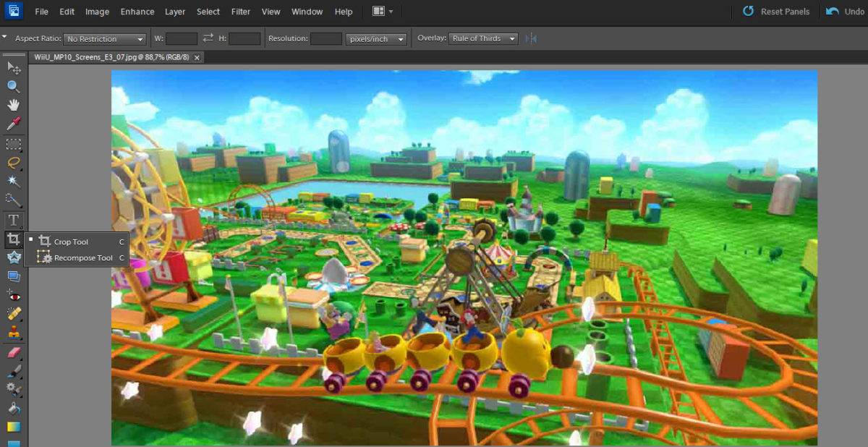This screenshot has width=868, height=447.
Task: Open the Overlay Rule of Thirds dropdown
Action: tap(483, 38)
